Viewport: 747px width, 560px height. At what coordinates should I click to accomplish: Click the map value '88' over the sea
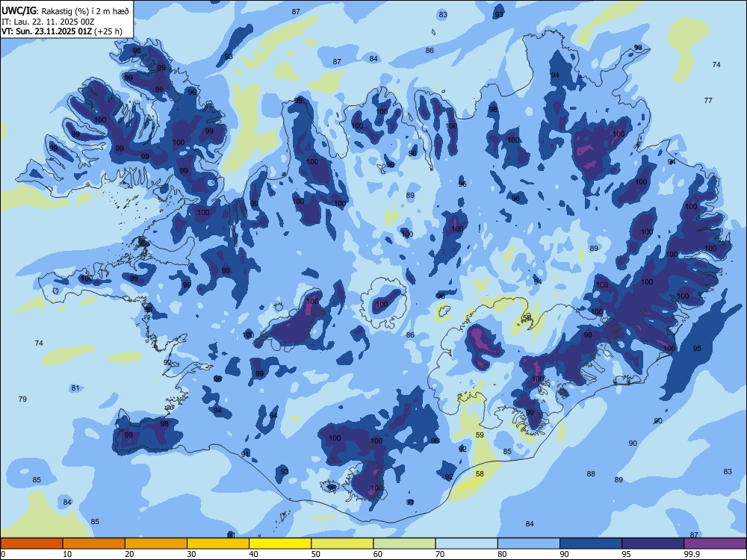coord(591,474)
